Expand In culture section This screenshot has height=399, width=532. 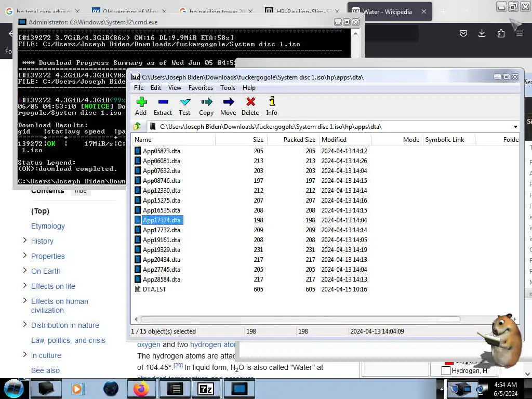(24, 354)
